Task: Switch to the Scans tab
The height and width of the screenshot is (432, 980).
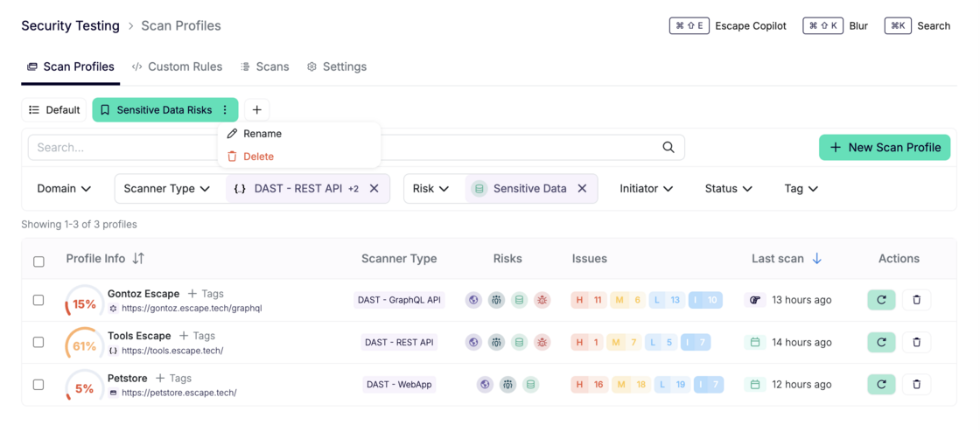Action: tap(265, 66)
